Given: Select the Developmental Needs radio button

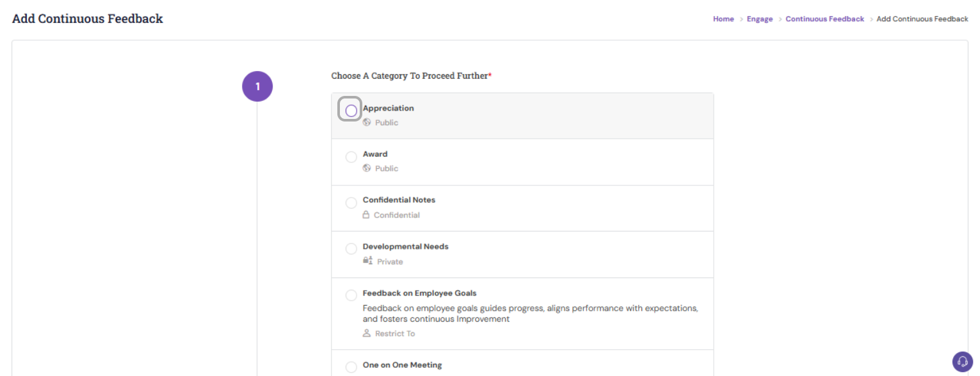Looking at the screenshot, I should coord(351,249).
